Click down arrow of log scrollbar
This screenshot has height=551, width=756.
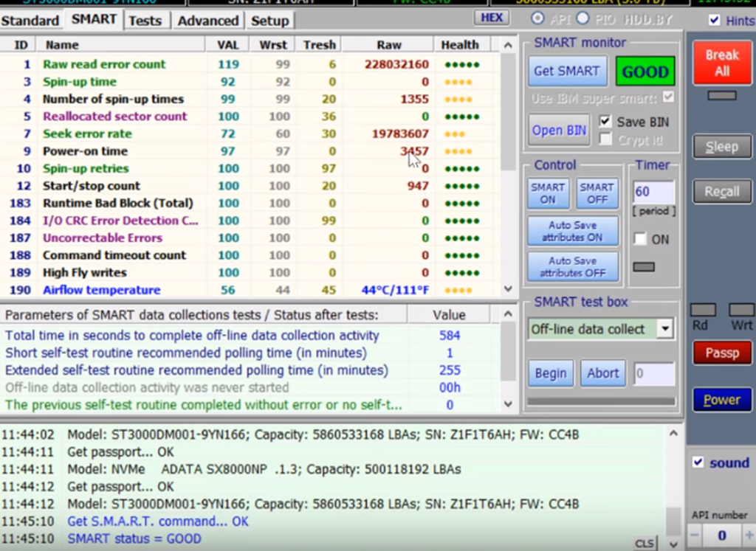[x=673, y=545]
